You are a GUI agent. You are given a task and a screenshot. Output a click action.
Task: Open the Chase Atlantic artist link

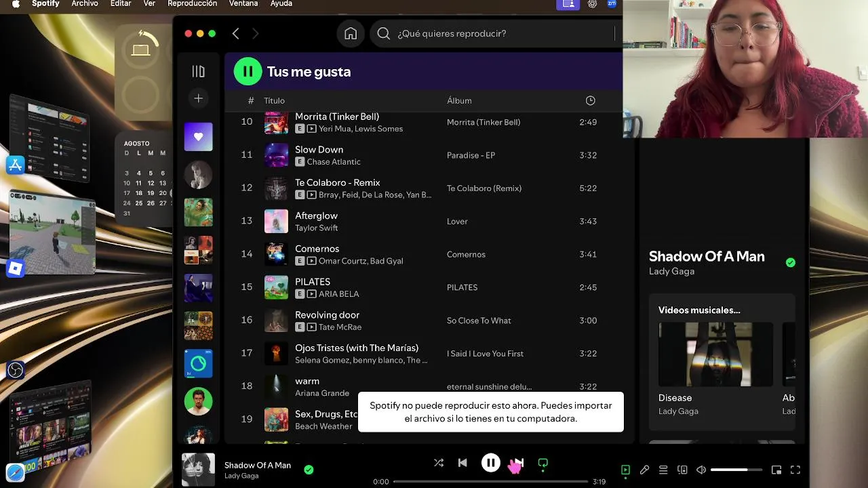[x=334, y=162]
